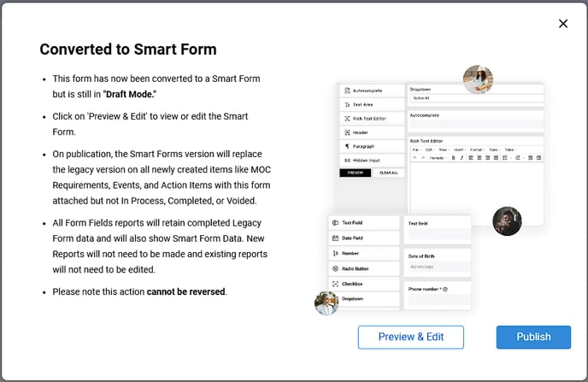
Task: Click the Date of Birth input field
Action: (436, 267)
